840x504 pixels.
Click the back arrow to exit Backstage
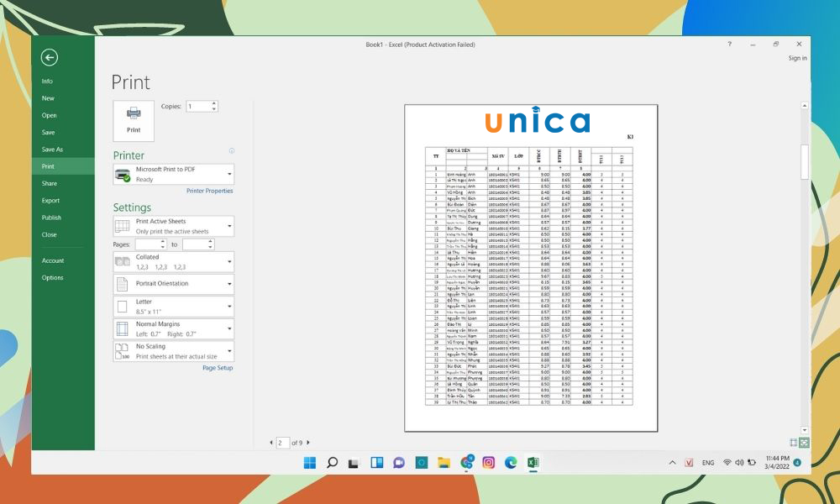point(50,57)
